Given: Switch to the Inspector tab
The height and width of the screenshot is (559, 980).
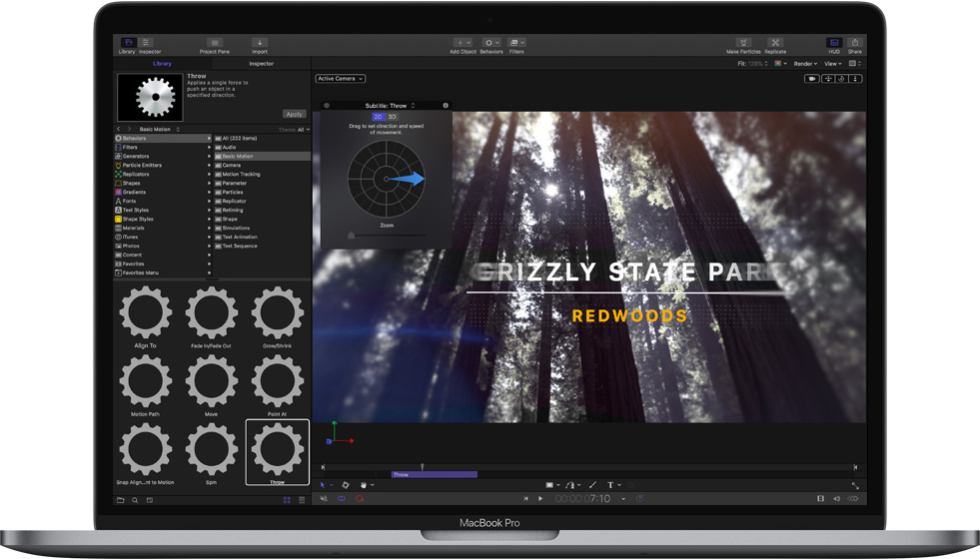Looking at the screenshot, I should [x=261, y=64].
